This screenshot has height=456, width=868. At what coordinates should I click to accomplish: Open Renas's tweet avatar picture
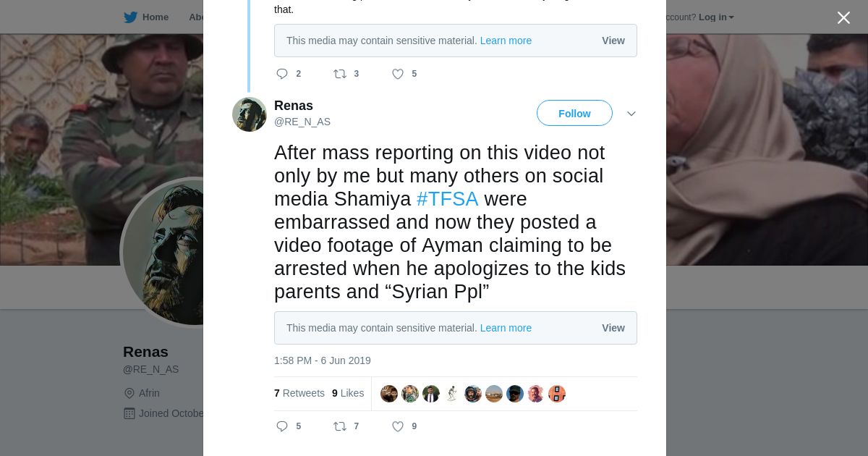(250, 114)
